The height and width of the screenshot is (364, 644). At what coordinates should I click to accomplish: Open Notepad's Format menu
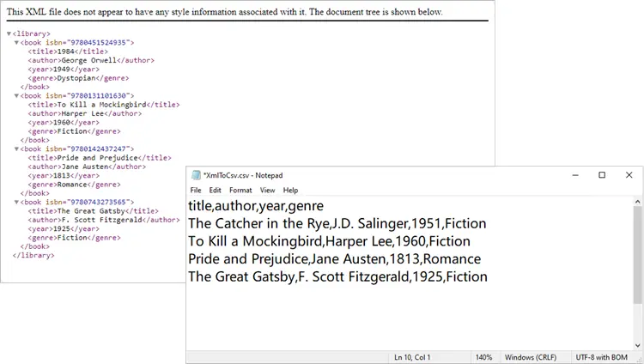pyautogui.click(x=240, y=190)
